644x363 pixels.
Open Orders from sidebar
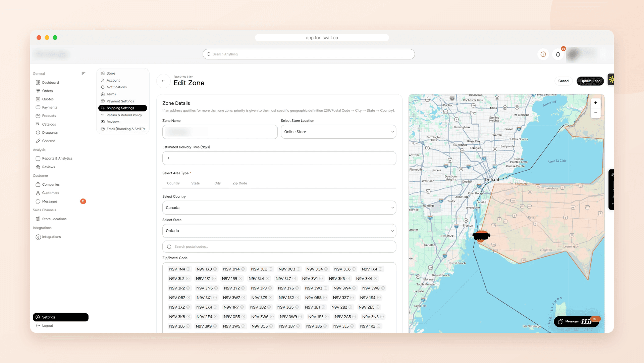pyautogui.click(x=47, y=91)
